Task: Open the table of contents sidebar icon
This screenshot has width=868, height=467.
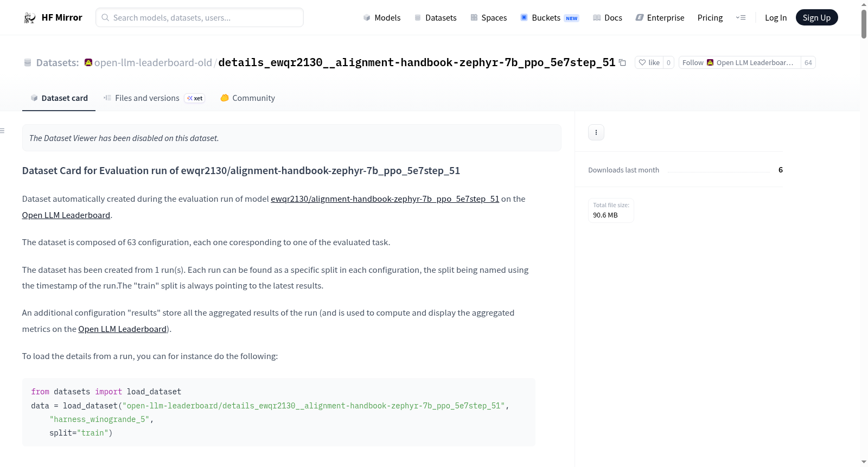Action: [x=2, y=131]
